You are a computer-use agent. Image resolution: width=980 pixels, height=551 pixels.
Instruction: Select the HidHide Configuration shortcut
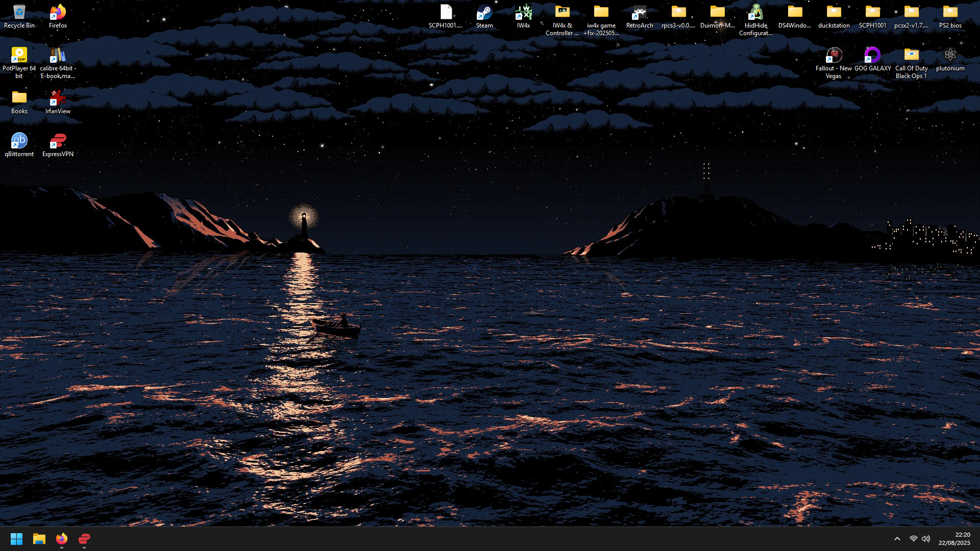[756, 13]
